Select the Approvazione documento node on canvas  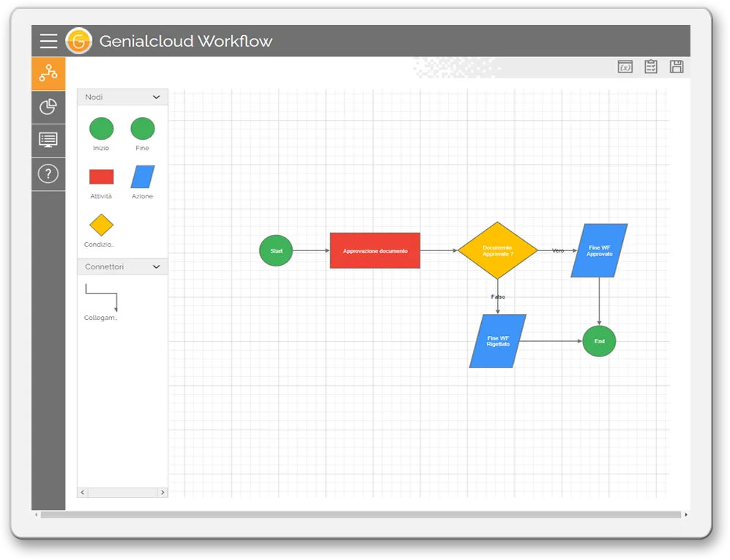[375, 251]
